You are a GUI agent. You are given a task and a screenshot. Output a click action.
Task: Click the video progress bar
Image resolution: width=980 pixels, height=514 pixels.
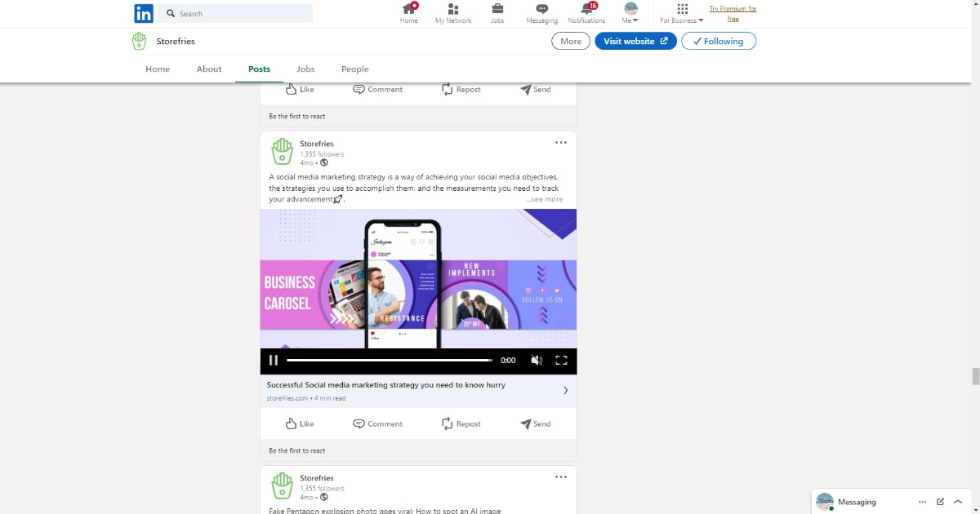click(x=390, y=360)
